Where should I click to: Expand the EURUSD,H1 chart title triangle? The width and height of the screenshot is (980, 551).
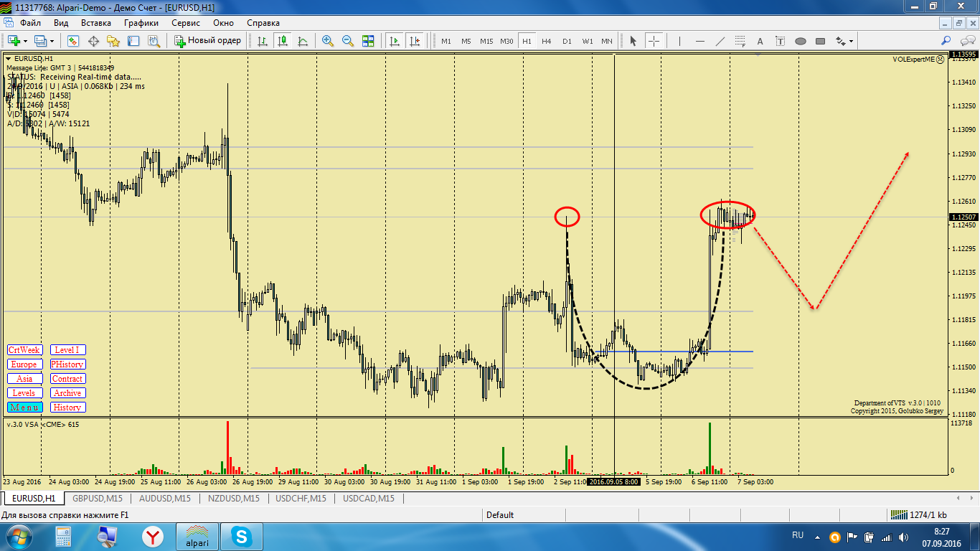tap(8, 58)
